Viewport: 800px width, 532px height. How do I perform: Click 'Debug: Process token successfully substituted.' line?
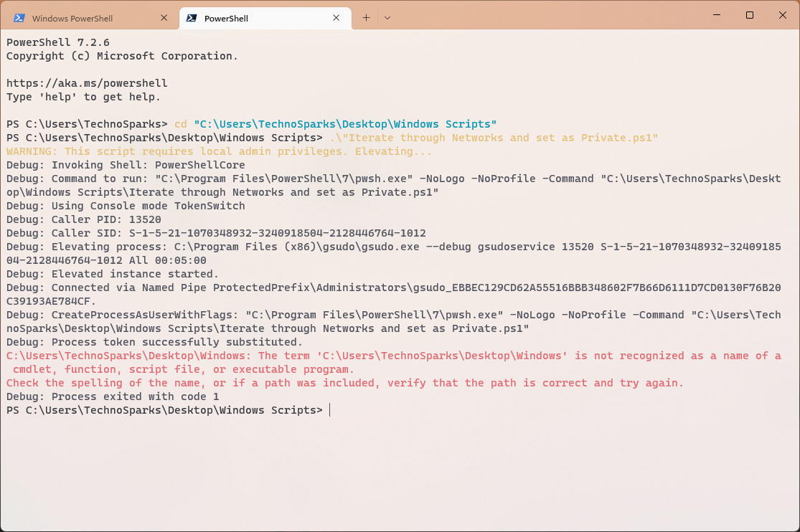click(x=154, y=342)
